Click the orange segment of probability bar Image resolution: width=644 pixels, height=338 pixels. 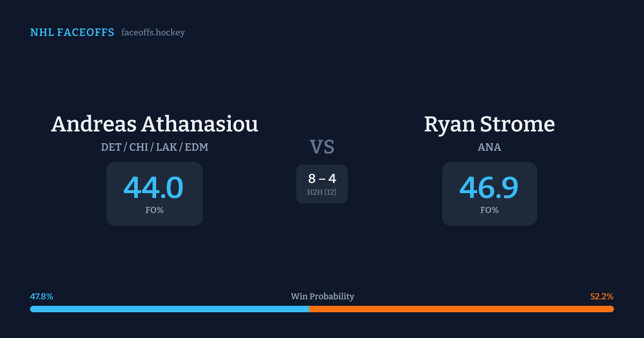[461, 309]
